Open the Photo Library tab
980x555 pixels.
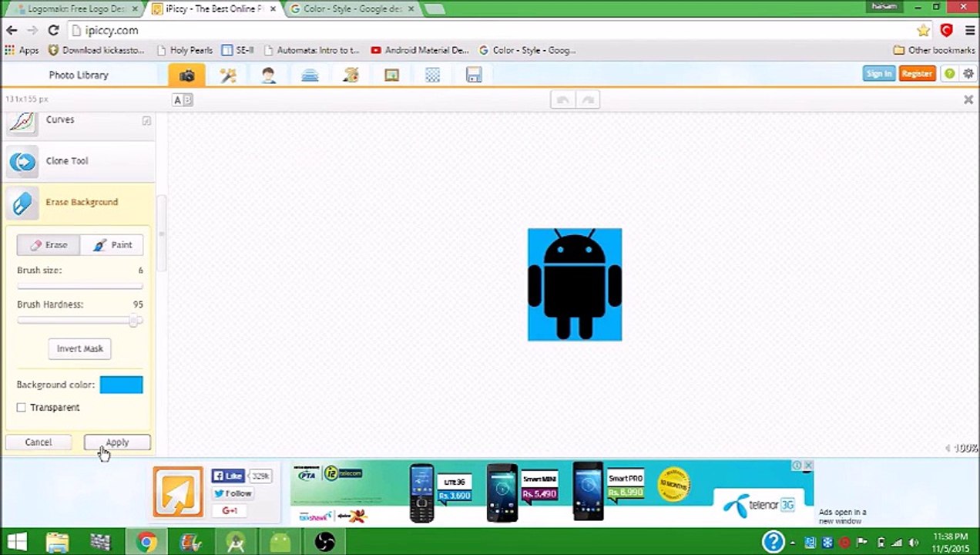point(79,75)
